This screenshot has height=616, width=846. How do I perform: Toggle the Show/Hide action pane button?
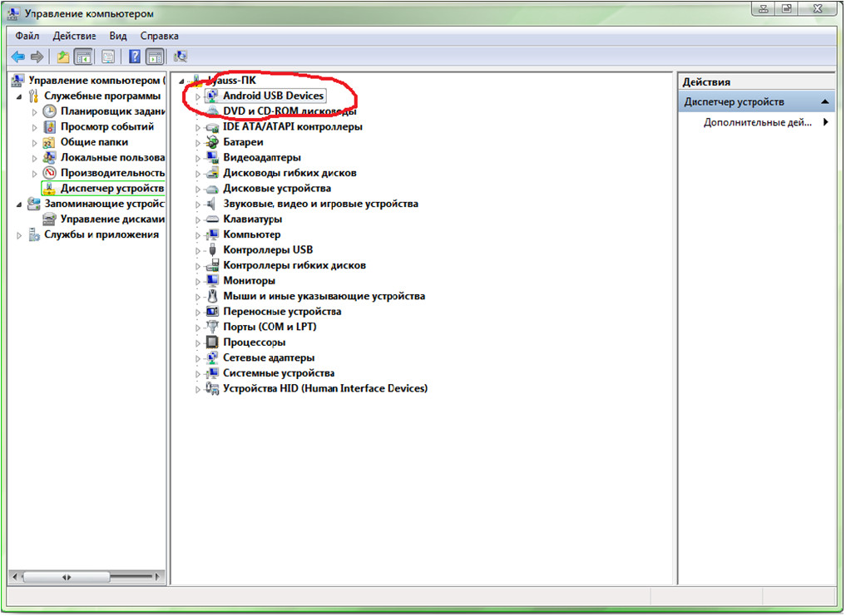pos(155,57)
